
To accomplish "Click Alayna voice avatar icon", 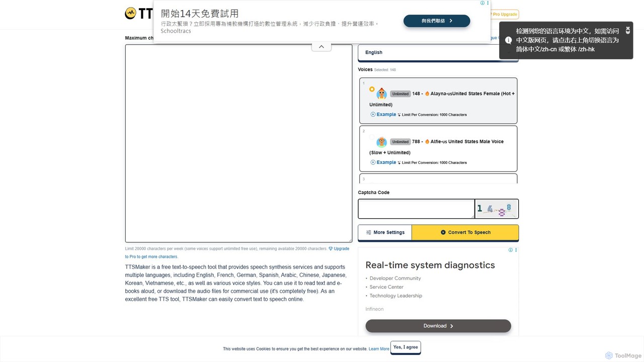I will 381,94.
